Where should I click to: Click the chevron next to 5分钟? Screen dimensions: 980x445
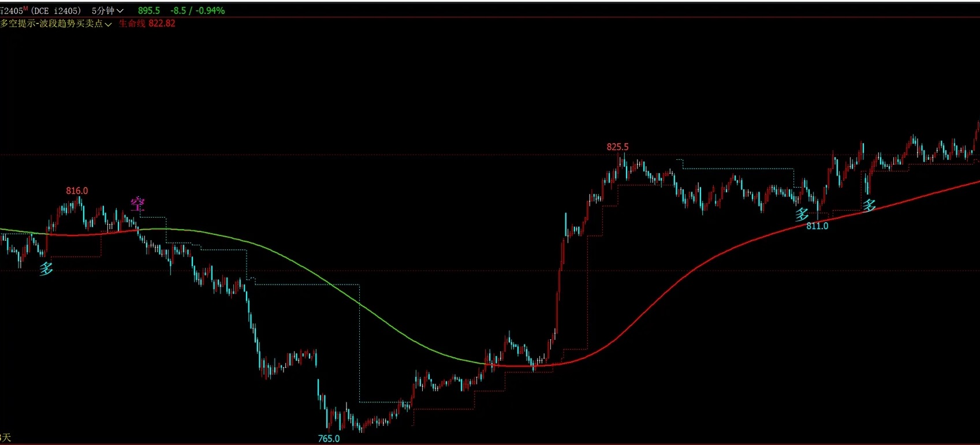(120, 11)
